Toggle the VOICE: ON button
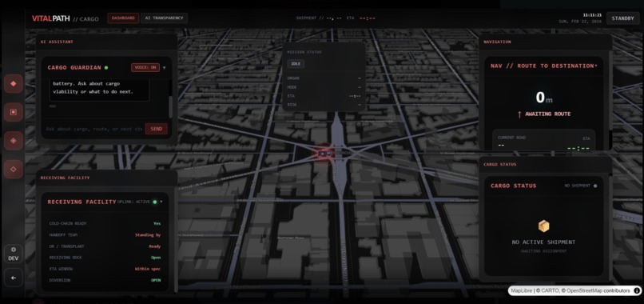The height and width of the screenshot is (304, 644). point(145,67)
